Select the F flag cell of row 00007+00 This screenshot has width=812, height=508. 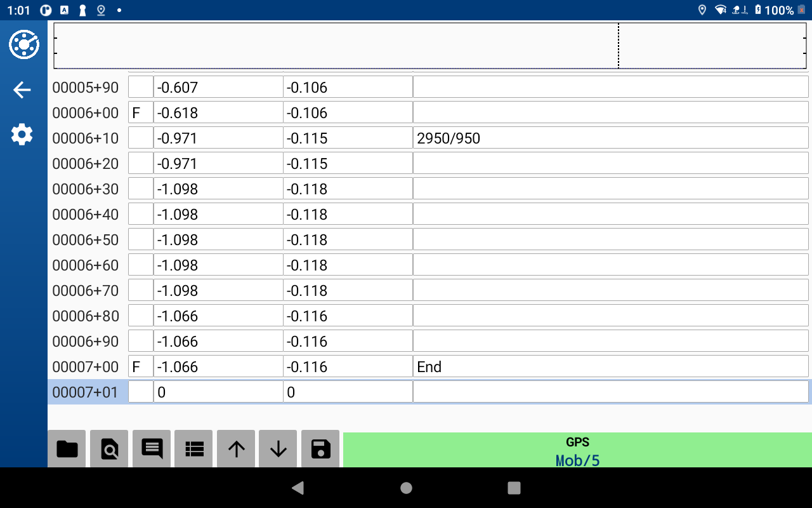click(x=141, y=366)
